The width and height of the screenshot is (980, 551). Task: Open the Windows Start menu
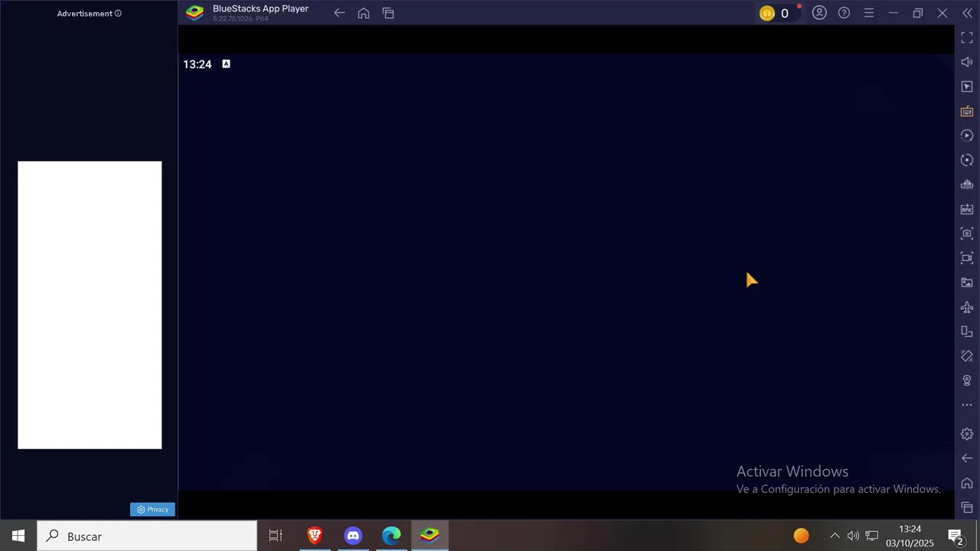click(x=18, y=536)
